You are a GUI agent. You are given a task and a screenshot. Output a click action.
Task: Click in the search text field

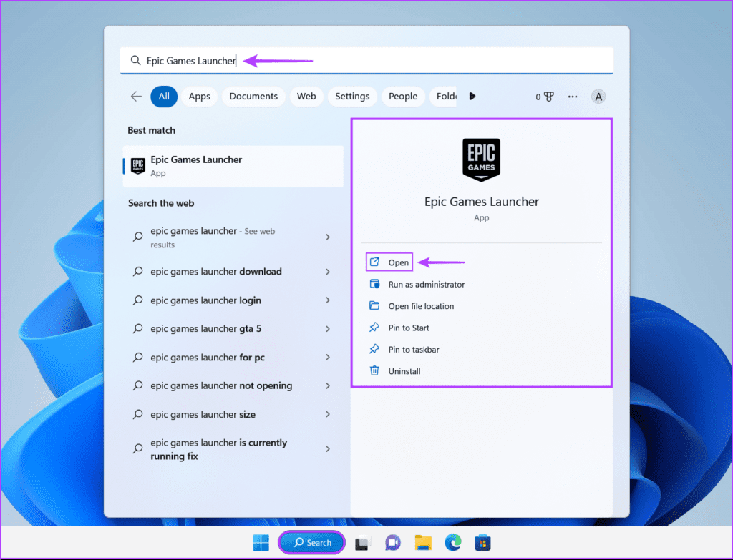coord(366,60)
